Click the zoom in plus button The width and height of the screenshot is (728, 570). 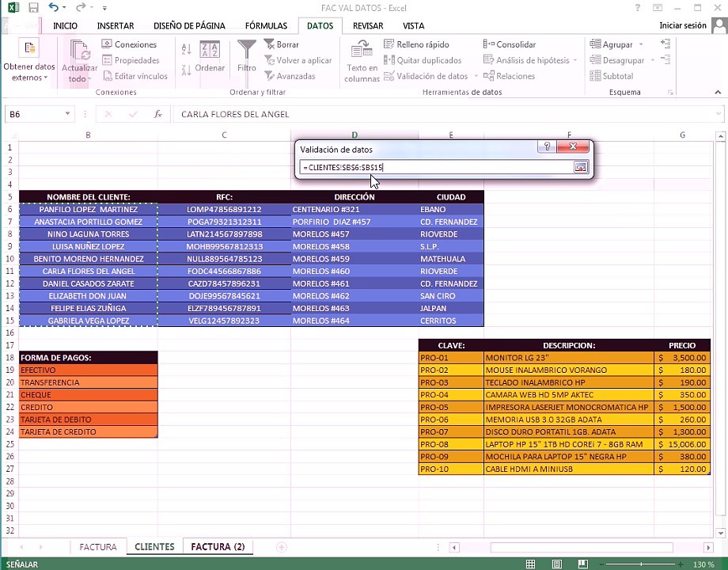[681, 564]
